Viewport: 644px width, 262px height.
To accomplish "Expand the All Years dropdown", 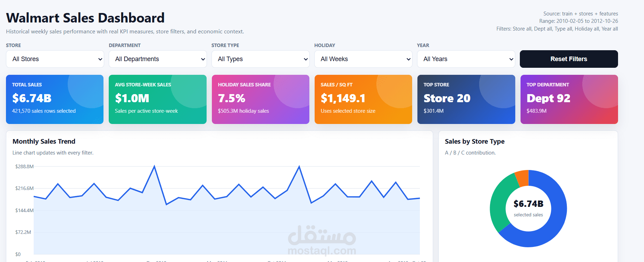I will 466,59.
